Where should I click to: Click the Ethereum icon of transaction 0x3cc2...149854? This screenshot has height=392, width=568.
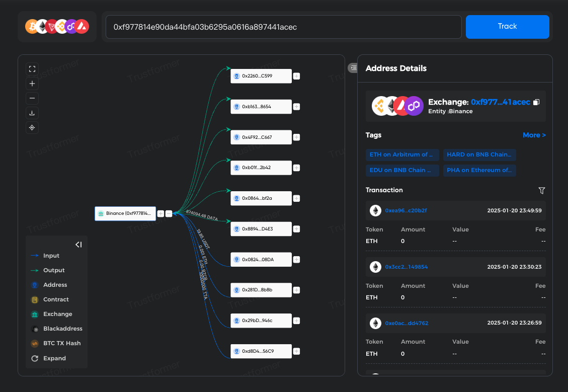(376, 267)
